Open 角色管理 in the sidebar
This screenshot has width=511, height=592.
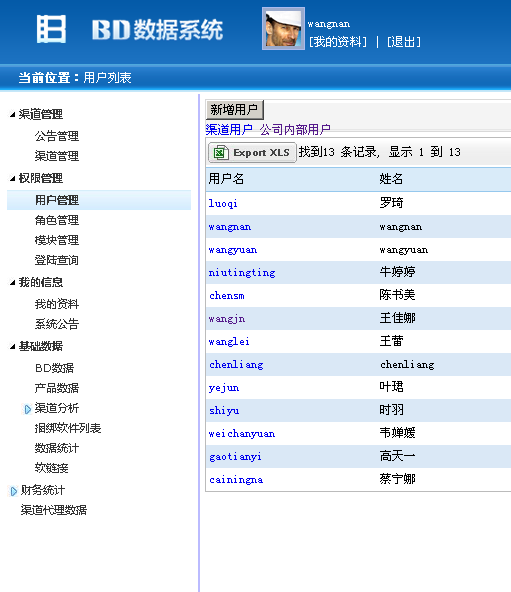tap(57, 220)
